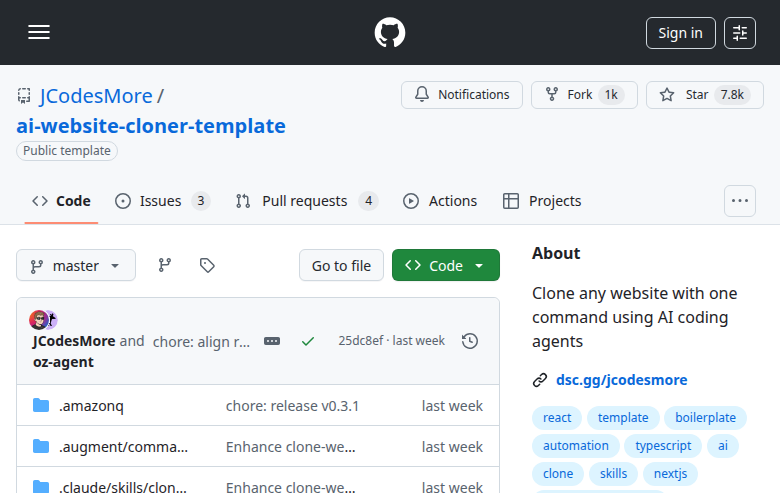
Task: View commit status green checkmark
Action: [308, 341]
